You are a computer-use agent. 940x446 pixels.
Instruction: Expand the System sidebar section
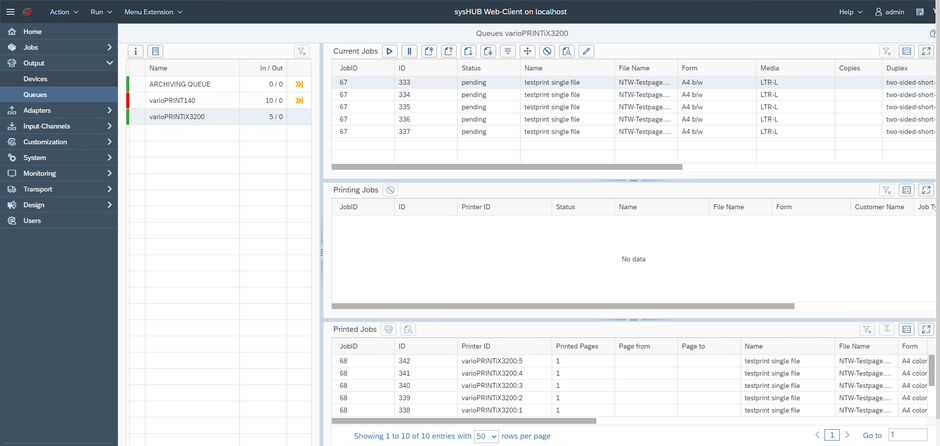(59, 158)
